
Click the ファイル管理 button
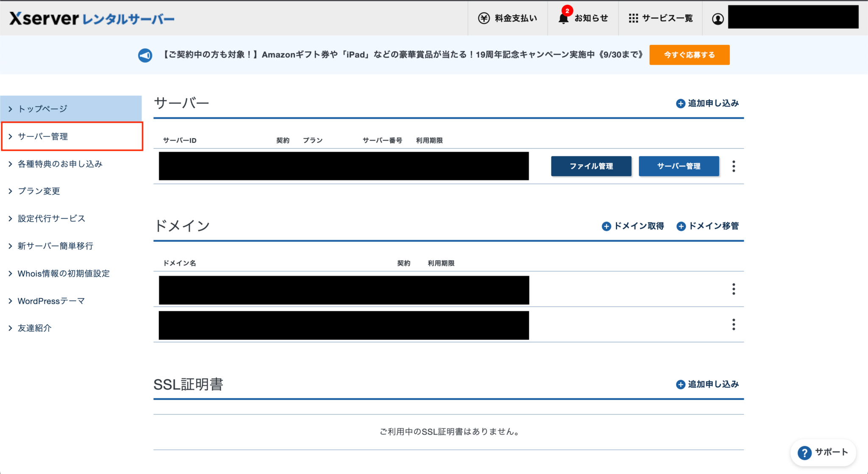pyautogui.click(x=591, y=166)
